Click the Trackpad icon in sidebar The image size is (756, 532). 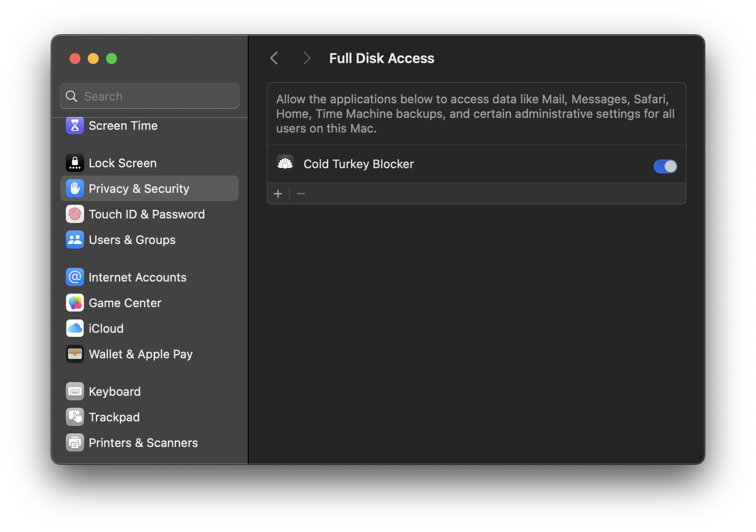point(75,417)
